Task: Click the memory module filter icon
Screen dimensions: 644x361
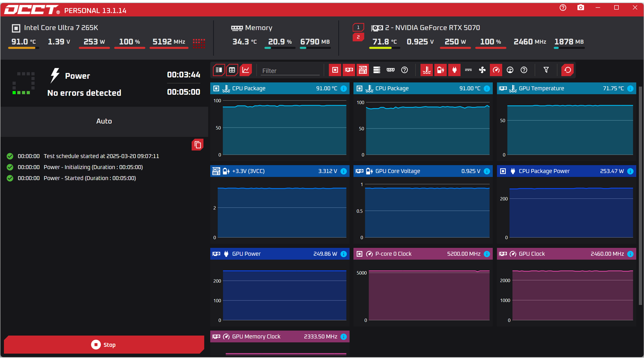Action: [x=390, y=70]
